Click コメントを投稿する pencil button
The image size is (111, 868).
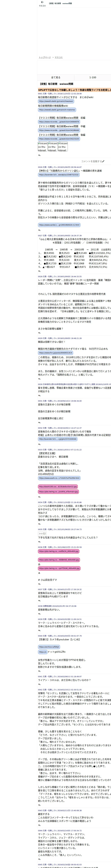click(93, 161)
